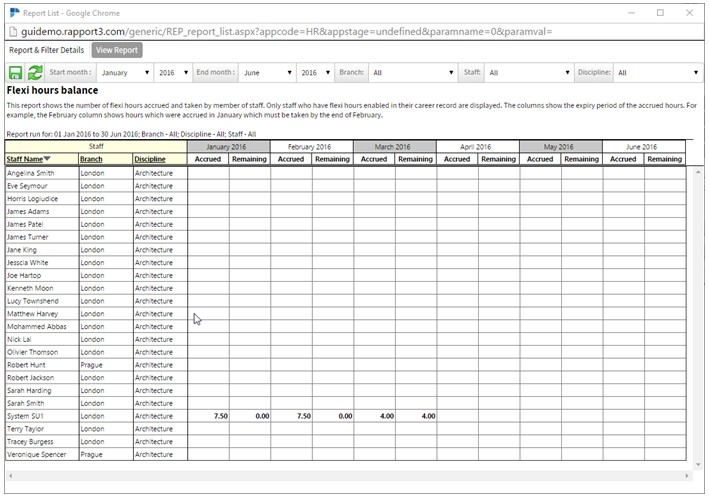Click the March 2016 column group header

[x=395, y=147]
